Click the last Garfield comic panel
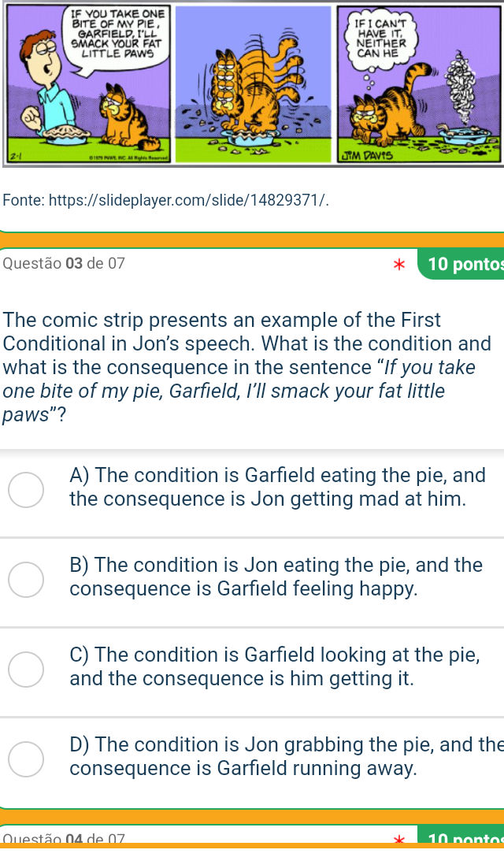504x857 pixels. point(417,83)
